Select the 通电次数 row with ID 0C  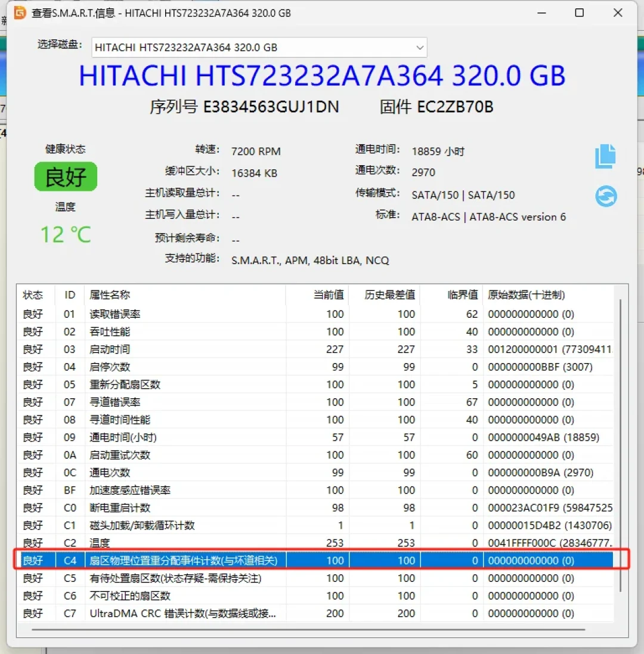(x=315, y=473)
